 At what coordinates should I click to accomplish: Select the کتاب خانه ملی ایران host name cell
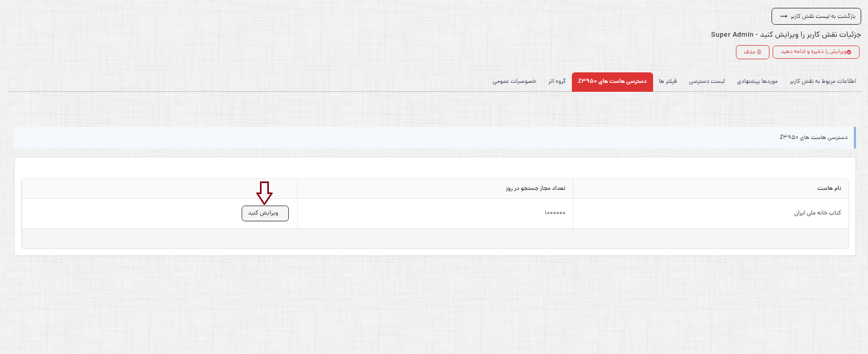(817, 213)
